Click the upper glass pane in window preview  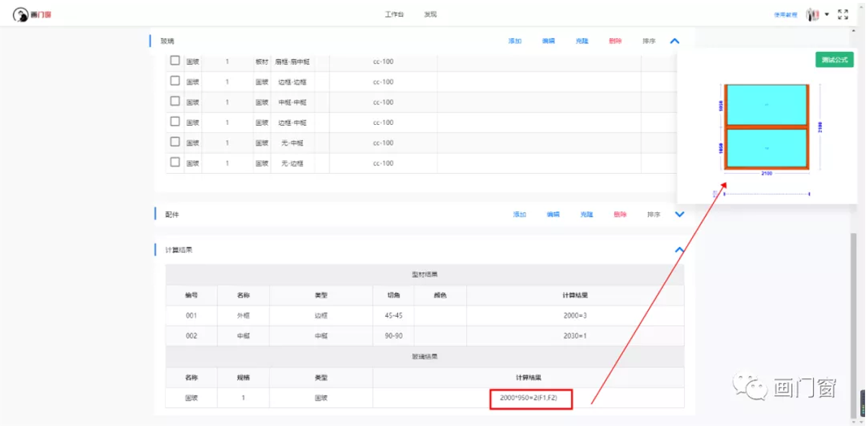(x=766, y=105)
